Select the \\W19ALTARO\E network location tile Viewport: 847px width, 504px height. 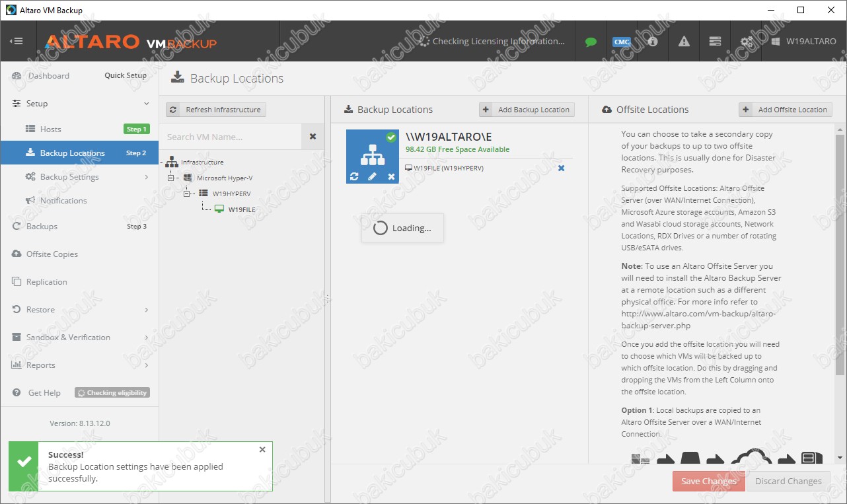(x=372, y=157)
